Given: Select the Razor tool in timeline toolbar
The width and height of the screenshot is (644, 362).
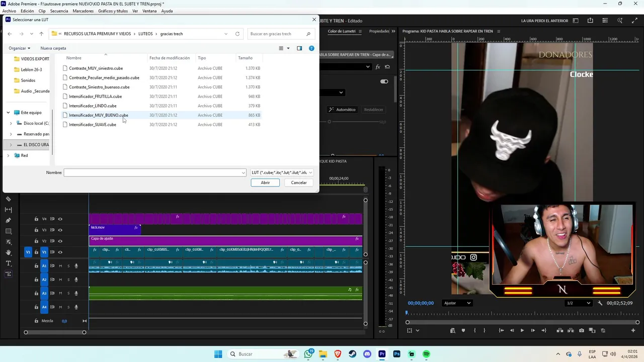Looking at the screenshot, I should [x=9, y=199].
